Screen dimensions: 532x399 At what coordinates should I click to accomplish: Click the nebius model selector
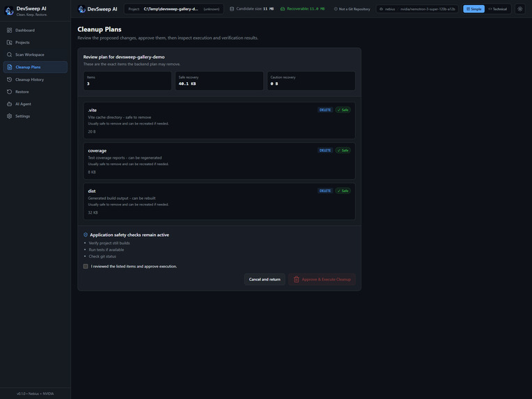pos(417,9)
